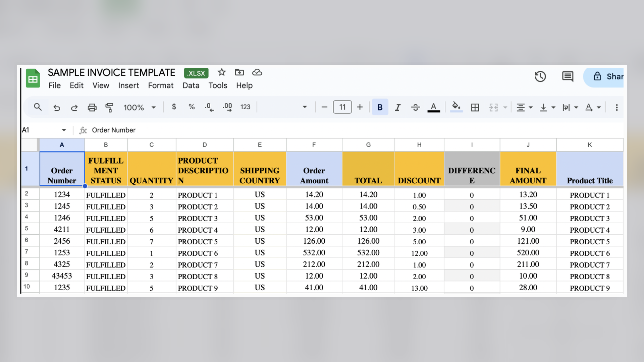Decrease font size with minus button
The image size is (644, 362).
[x=324, y=107]
